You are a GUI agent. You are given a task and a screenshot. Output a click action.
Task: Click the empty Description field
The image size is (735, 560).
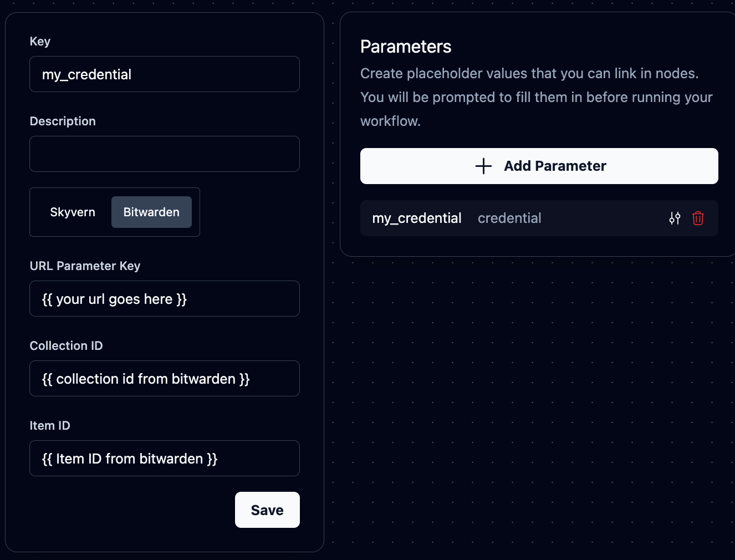pyautogui.click(x=164, y=154)
